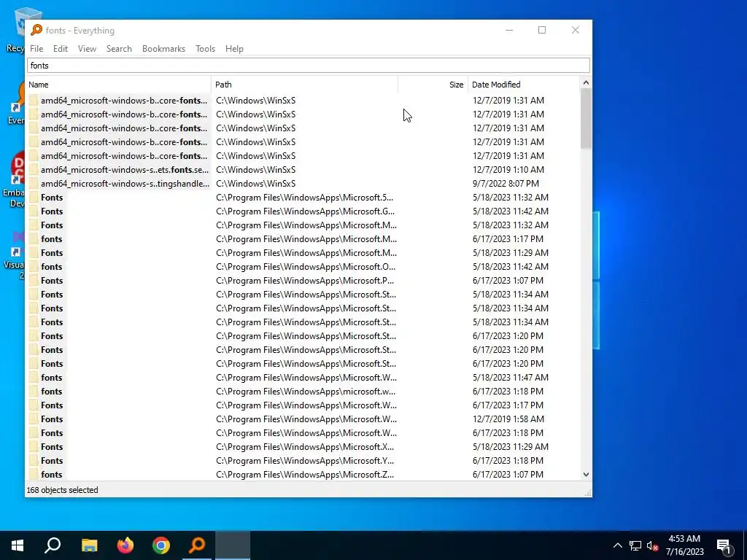Image resolution: width=747 pixels, height=560 pixels.
Task: Select the 'amd64_microsoft-windows-s..tingshandle...' entry
Action: [x=125, y=184]
